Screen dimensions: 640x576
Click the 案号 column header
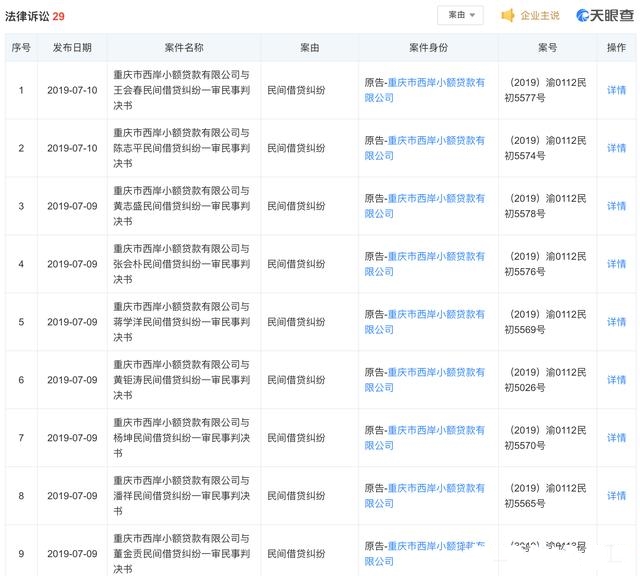tap(547, 48)
